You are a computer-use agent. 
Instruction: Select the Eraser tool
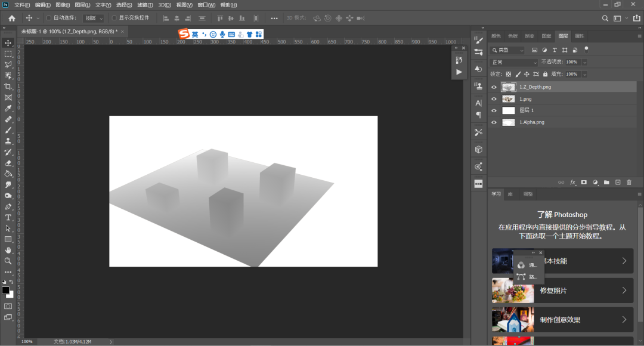click(8, 163)
